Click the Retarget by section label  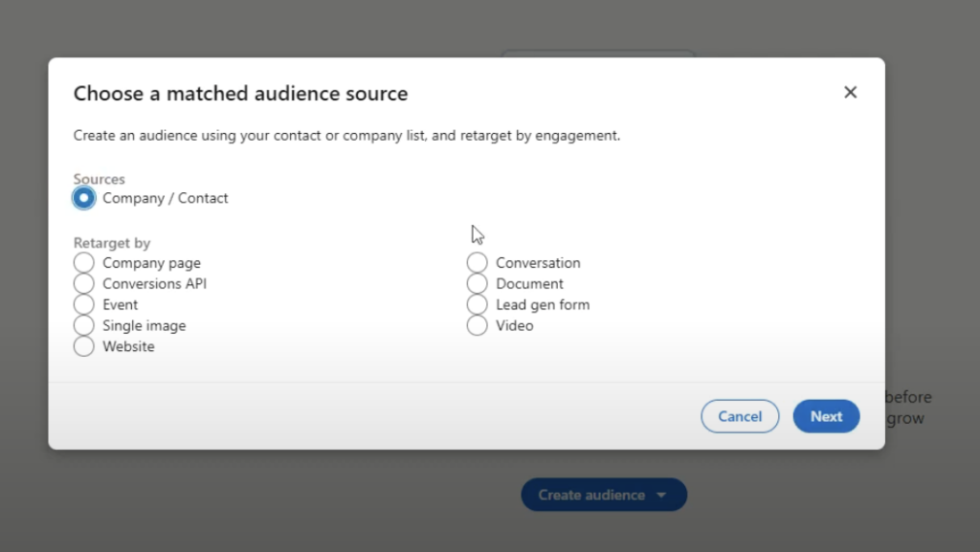pyautogui.click(x=112, y=243)
